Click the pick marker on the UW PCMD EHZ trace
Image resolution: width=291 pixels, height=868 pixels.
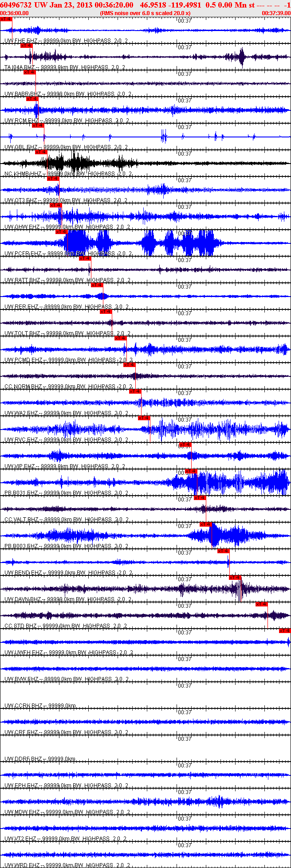click(121, 338)
